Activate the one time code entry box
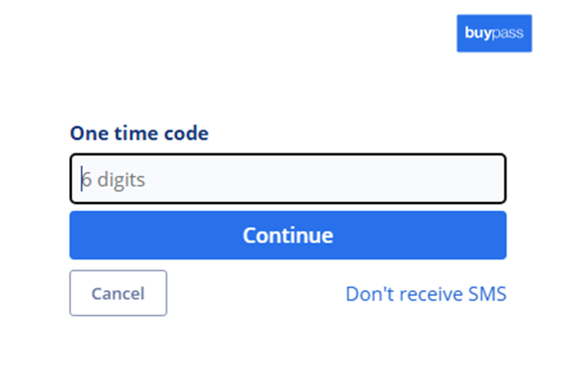The width and height of the screenshot is (580, 392). [x=287, y=178]
